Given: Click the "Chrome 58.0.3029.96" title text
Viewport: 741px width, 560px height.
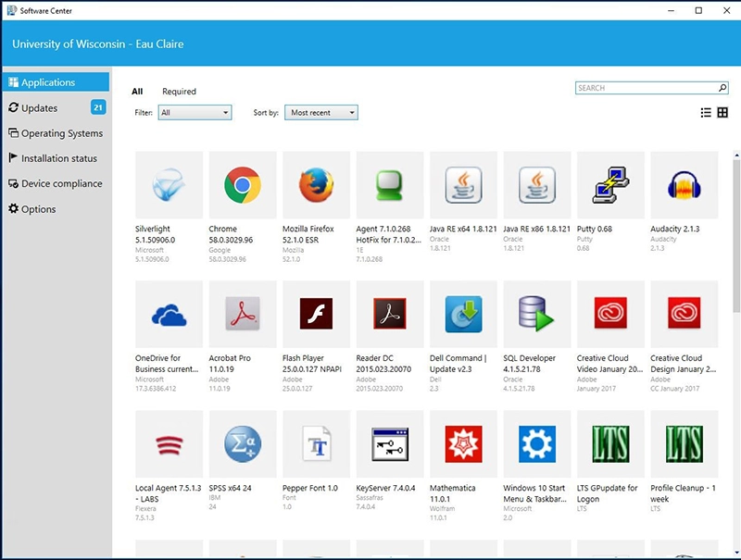Looking at the screenshot, I should pos(231,234).
